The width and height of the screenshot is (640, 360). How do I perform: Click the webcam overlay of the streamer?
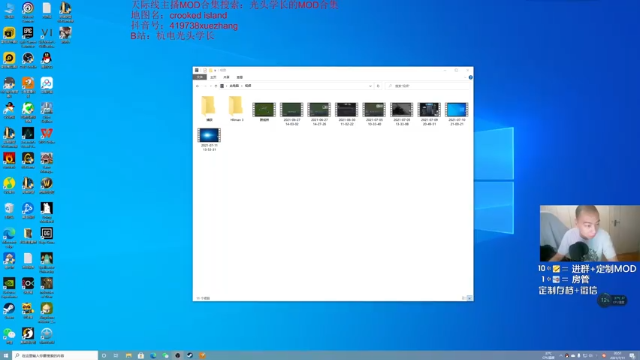coord(589,233)
